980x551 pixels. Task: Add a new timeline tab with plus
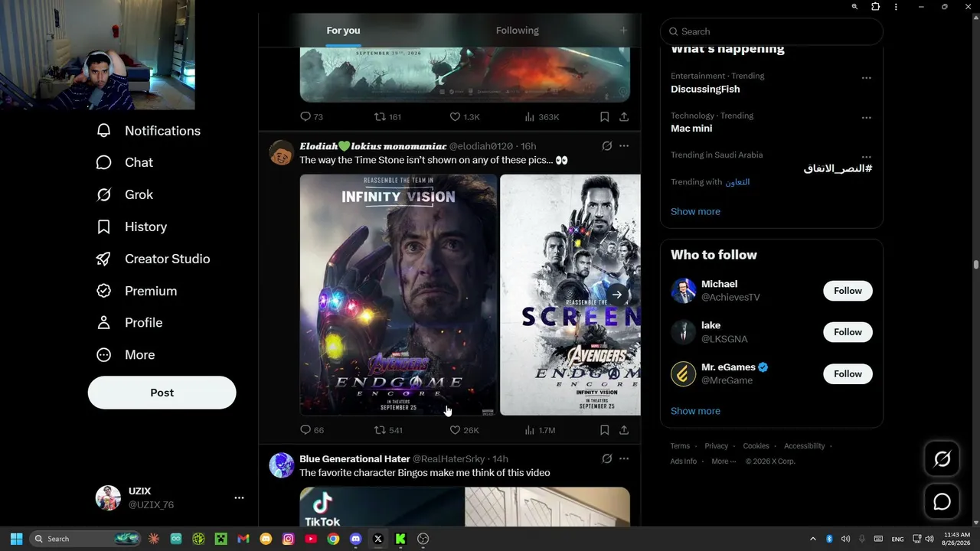tap(623, 31)
